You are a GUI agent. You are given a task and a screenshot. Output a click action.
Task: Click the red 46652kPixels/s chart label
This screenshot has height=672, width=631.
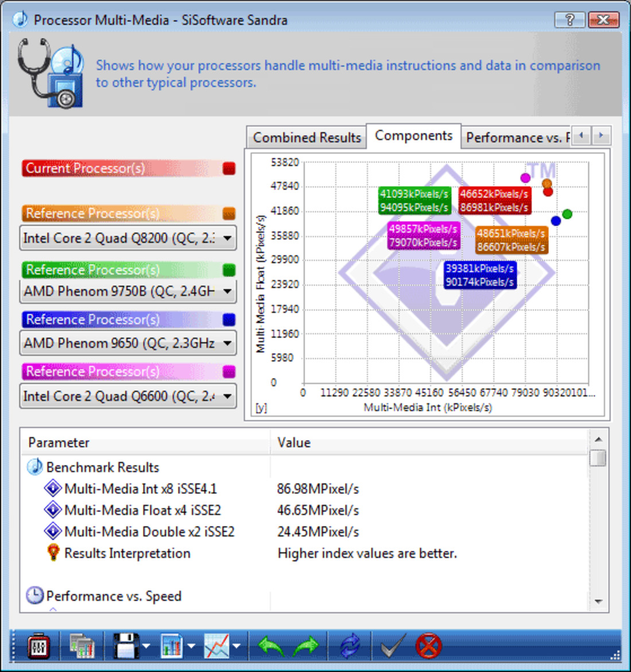point(494,200)
